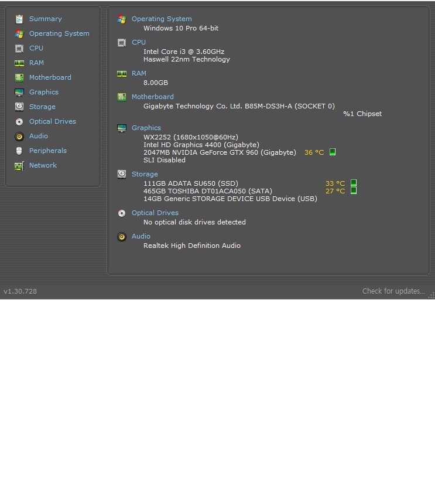This screenshot has height=504, width=435.
Task: Click the Optical Drives heading link in summary
Action: (155, 213)
